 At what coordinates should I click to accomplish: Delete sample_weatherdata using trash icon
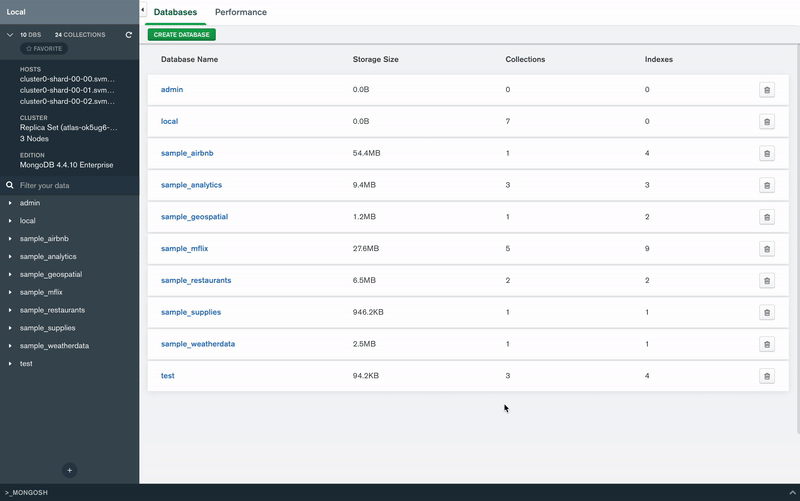click(x=767, y=344)
